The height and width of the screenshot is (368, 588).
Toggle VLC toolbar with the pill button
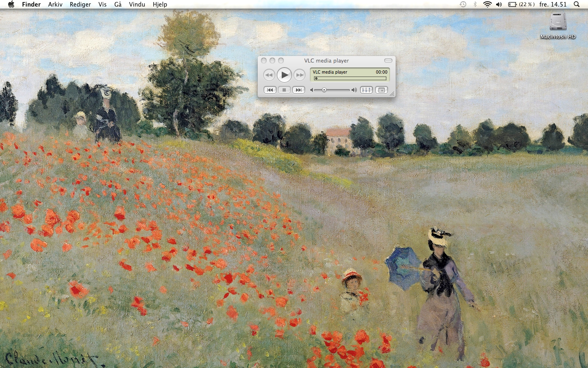(x=388, y=61)
